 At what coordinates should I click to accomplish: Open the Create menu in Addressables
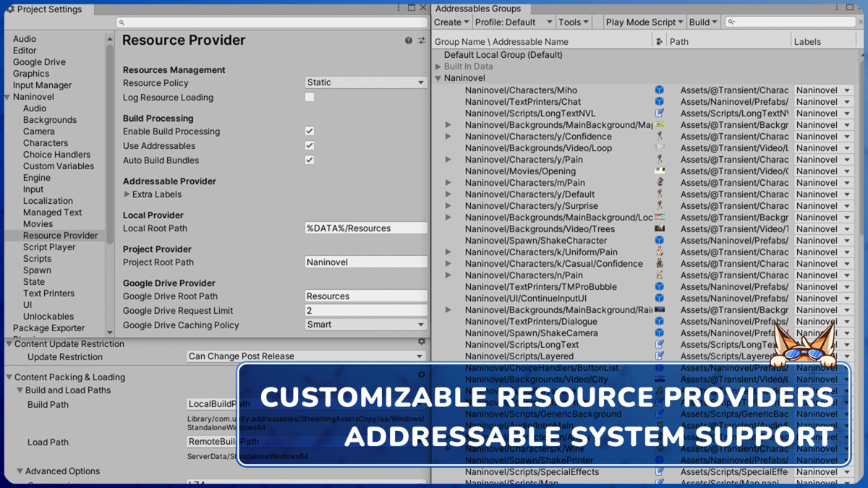pos(451,22)
